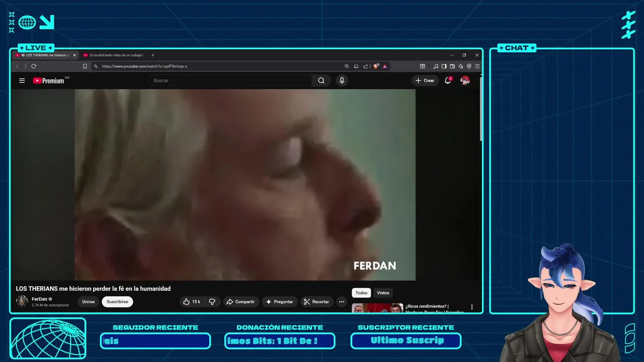Start voice search with the microphone icon
644x362 pixels.
pos(342,80)
